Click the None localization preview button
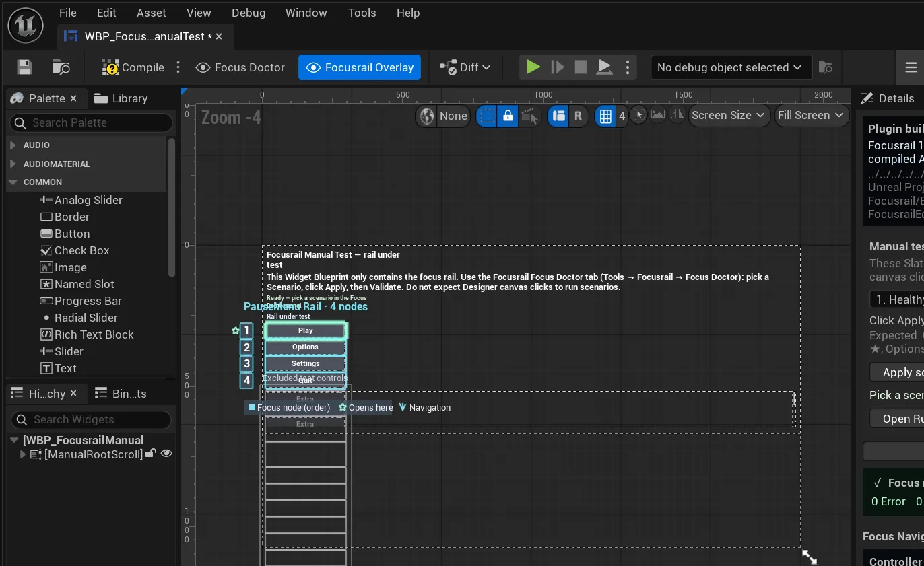 (x=453, y=116)
